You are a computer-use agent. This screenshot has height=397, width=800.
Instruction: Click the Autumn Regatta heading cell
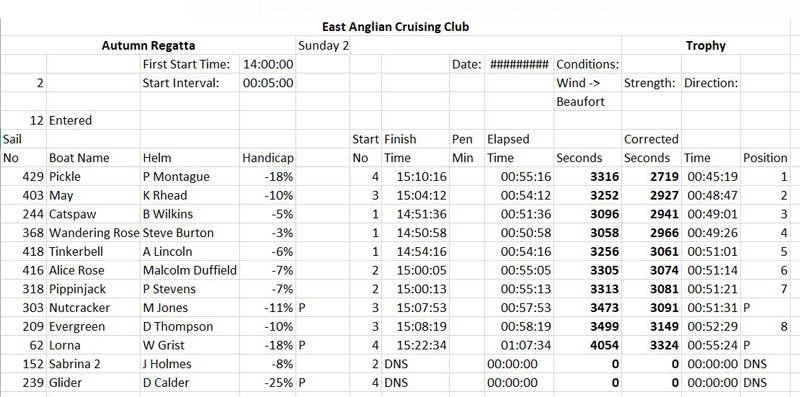pos(148,45)
